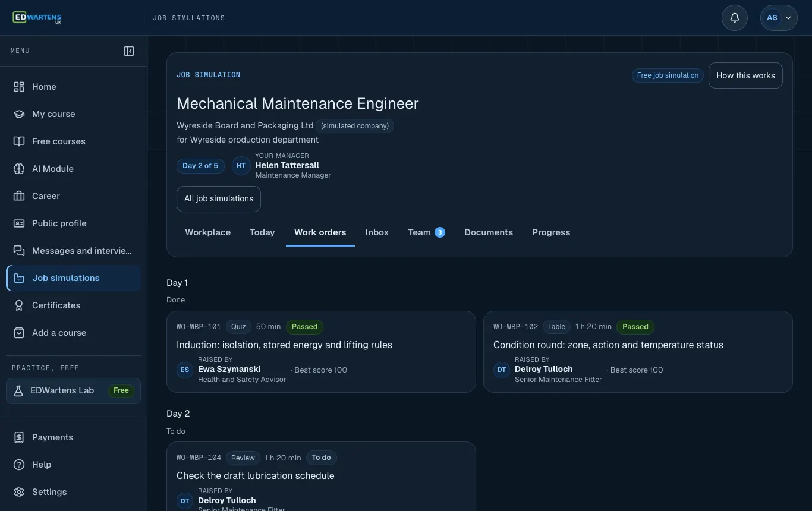Viewport: 812px width, 511px height.
Task: Open Check the draft lubrication schedule order
Action: (x=321, y=477)
